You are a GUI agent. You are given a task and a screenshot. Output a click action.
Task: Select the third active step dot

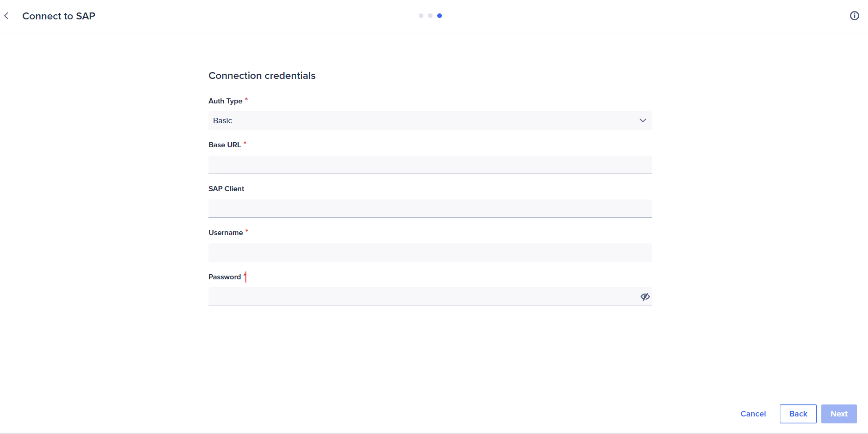click(x=439, y=16)
